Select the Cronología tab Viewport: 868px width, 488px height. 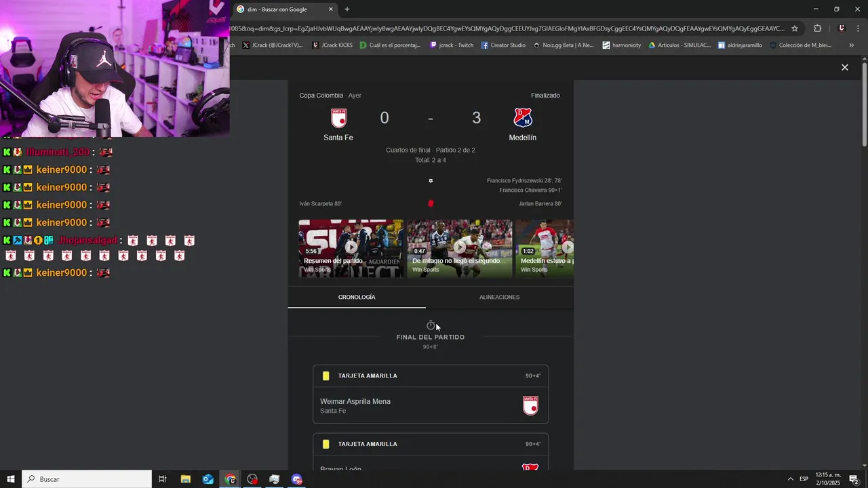pyautogui.click(x=357, y=298)
